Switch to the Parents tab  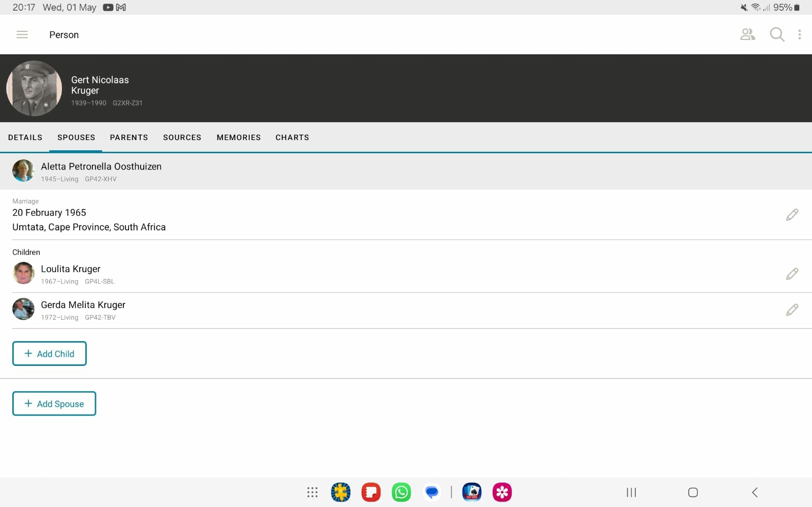pyautogui.click(x=129, y=138)
